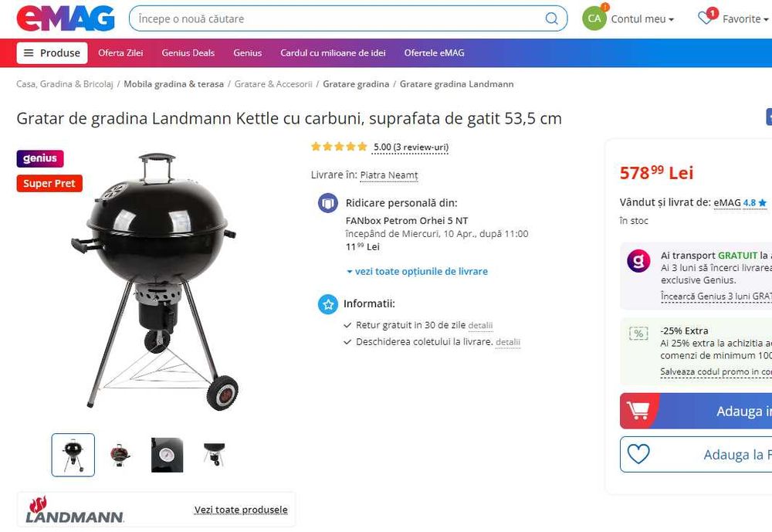Screen dimensions: 772x532
Task: Click Vezi toate produsele link
Action: [x=241, y=510]
